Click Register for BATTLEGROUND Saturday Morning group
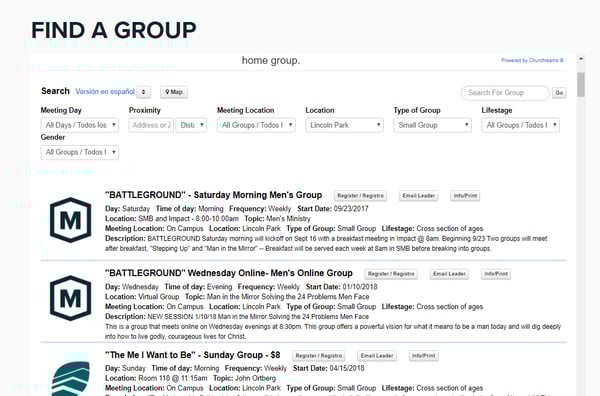This screenshot has height=396, width=600. point(360,196)
